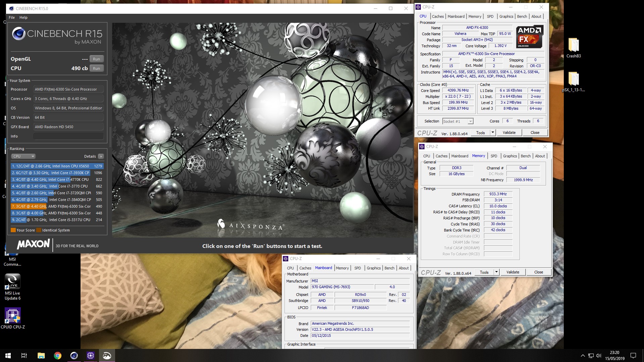Switch to Cinebench via taskbar icon
Viewport: 644px width, 362px height.
click(74, 356)
